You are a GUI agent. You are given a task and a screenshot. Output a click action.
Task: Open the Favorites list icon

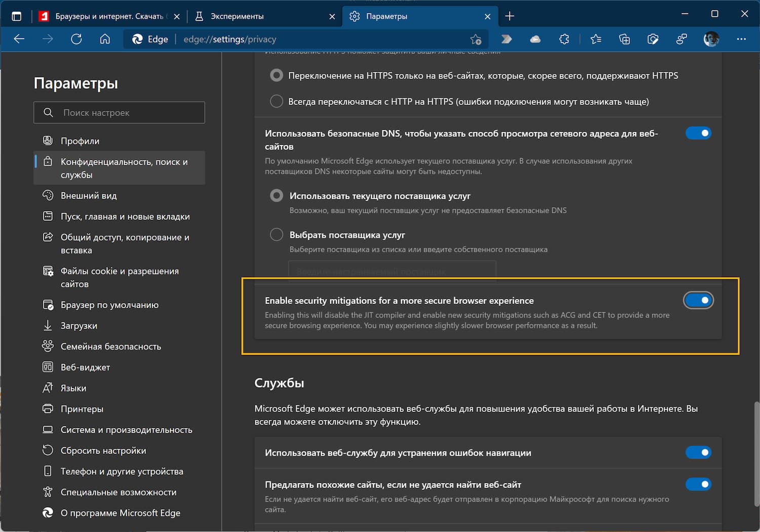(596, 39)
